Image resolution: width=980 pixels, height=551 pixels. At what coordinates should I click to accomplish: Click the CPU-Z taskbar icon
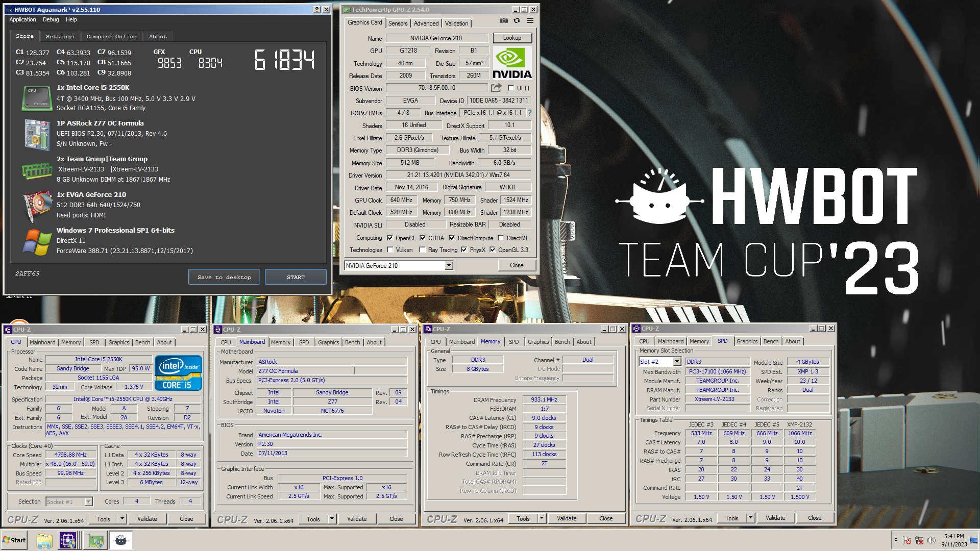click(68, 540)
